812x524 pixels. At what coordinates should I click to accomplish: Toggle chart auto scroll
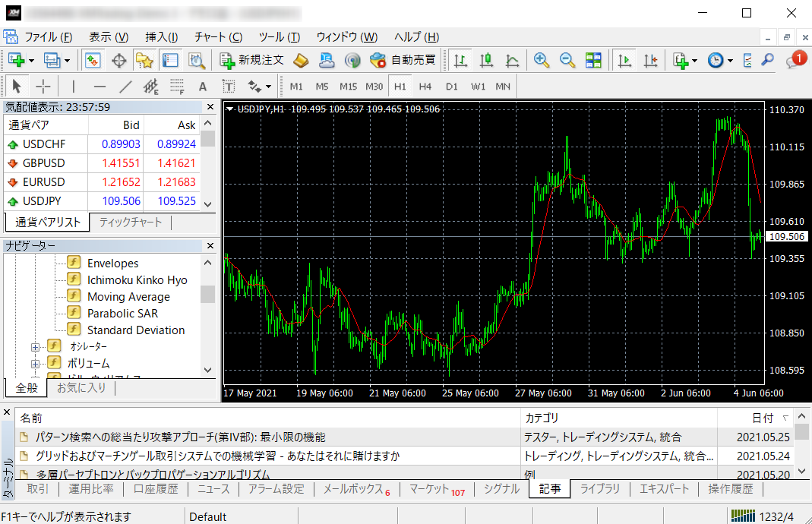point(625,60)
